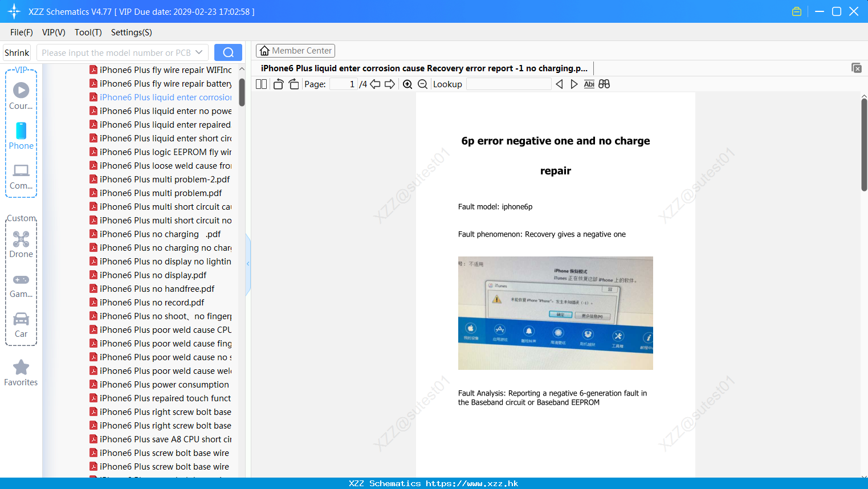868x489 pixels.
Task: Open the Tool(T) menu
Action: click(x=88, y=32)
